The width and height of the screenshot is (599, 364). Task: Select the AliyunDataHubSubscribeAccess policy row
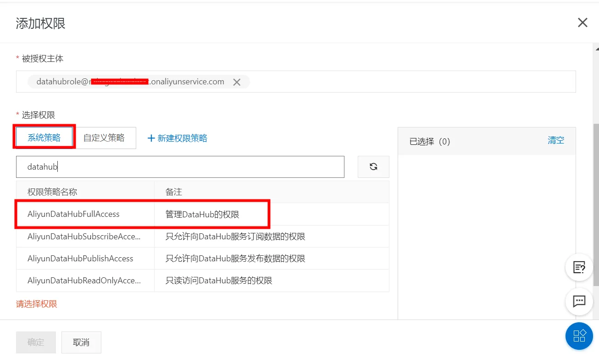[x=202, y=237]
